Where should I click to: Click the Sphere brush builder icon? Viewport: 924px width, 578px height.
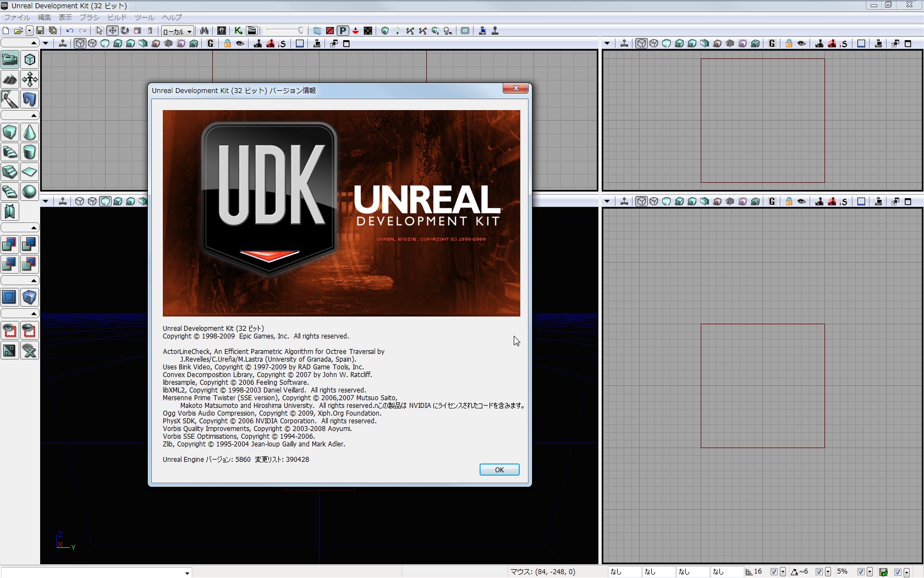(30, 192)
